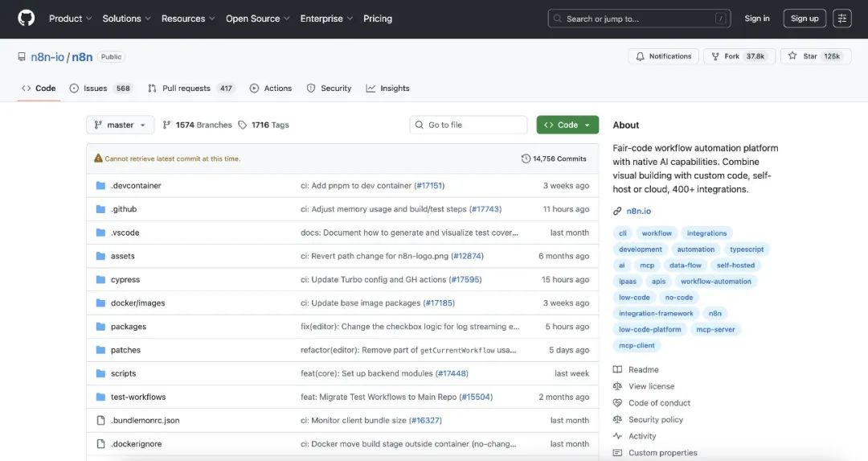Click the GitHub logo icon
Viewport: 868px width, 461px height.
[x=26, y=19]
